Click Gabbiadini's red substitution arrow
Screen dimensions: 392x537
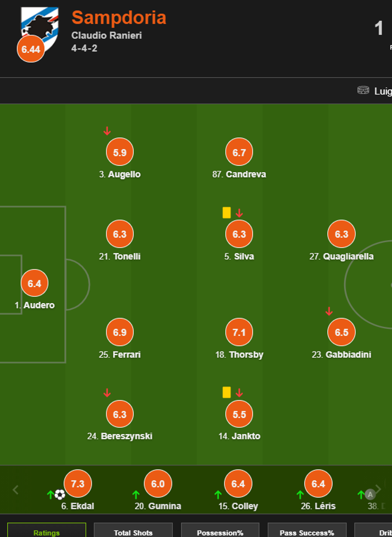329,311
